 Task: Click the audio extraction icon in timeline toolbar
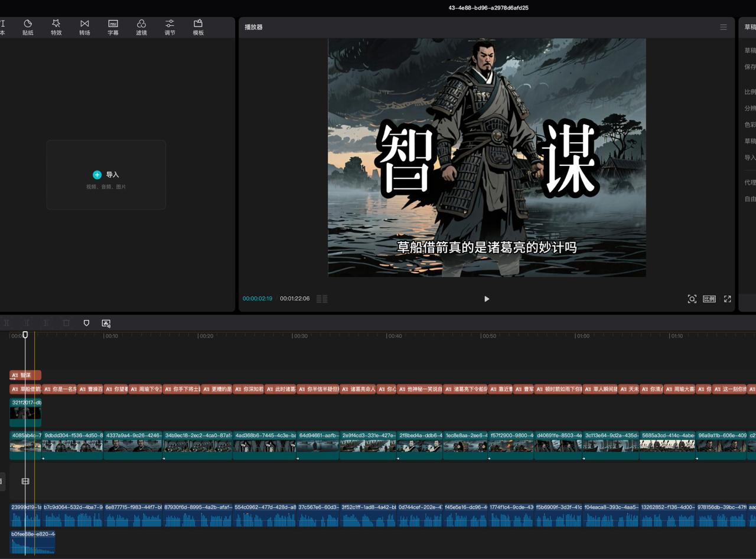[106, 323]
